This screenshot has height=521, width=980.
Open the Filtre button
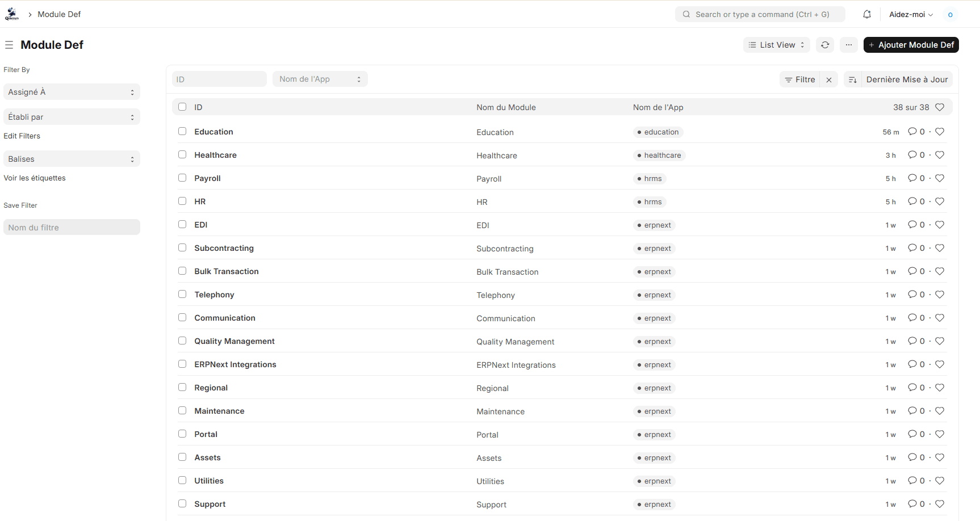pyautogui.click(x=800, y=79)
